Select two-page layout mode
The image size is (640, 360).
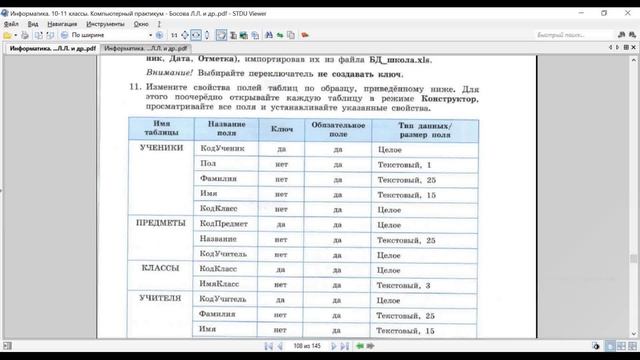[x=621, y=346]
